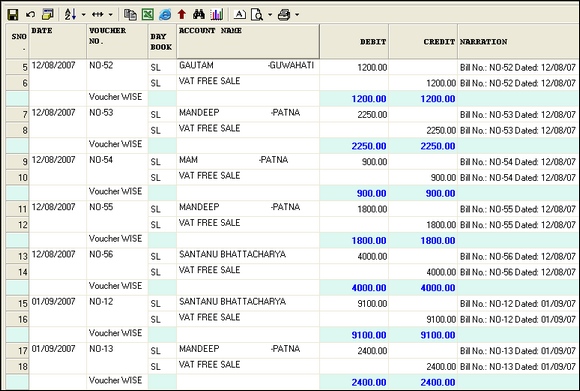The width and height of the screenshot is (580, 391).
Task: Click the MANDEEP -PATNA cell in row 17
Action: [x=248, y=350]
